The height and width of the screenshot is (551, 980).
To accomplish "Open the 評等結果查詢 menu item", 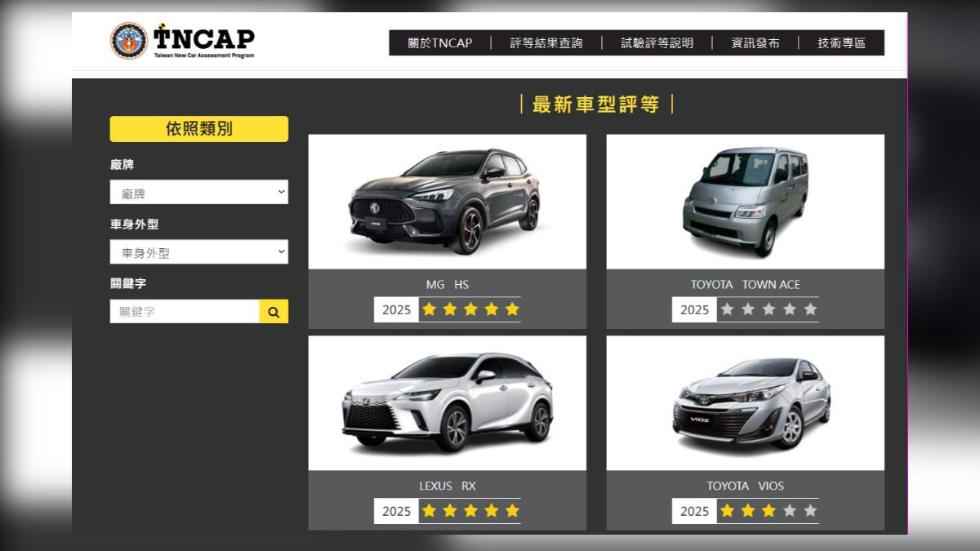I will point(546,43).
